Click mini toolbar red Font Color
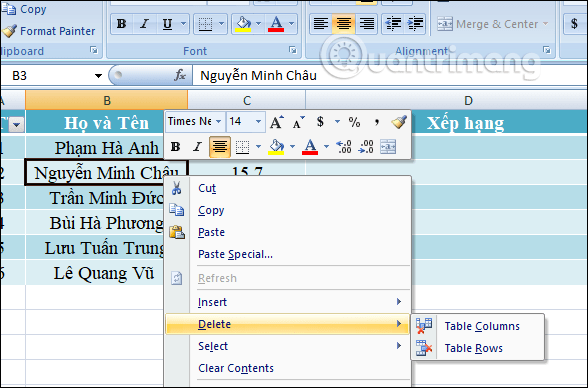The width and height of the screenshot is (588, 388). 310,147
